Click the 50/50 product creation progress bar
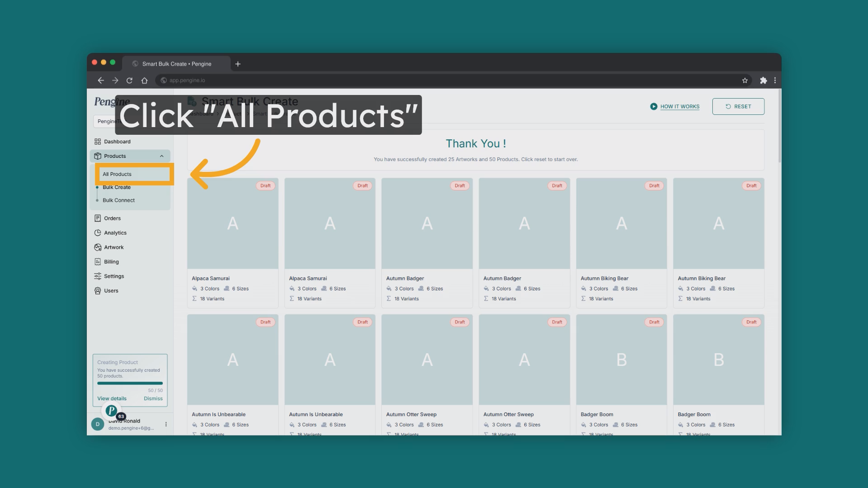Viewport: 868px width, 488px height. [130, 383]
